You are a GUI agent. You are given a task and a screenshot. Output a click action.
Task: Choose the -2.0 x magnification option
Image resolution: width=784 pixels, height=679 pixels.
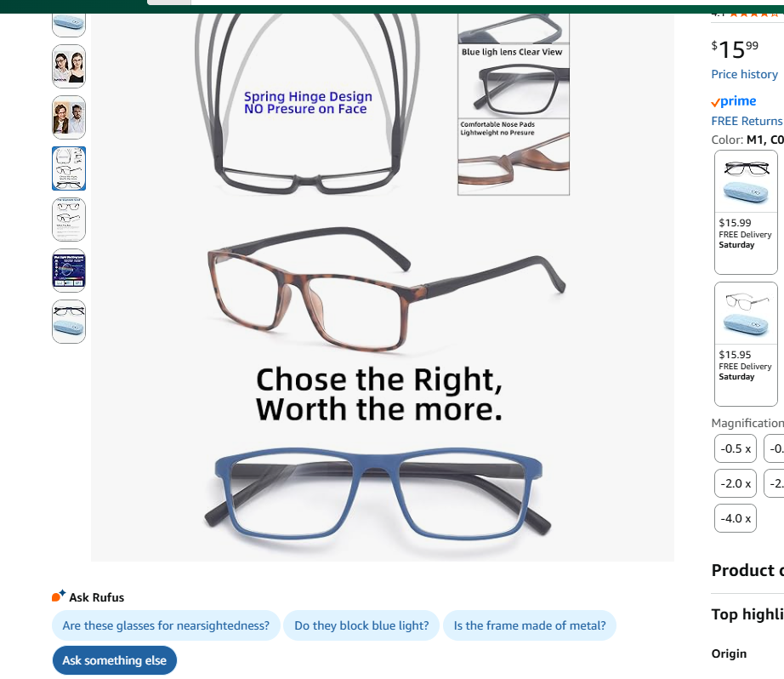[x=736, y=484]
